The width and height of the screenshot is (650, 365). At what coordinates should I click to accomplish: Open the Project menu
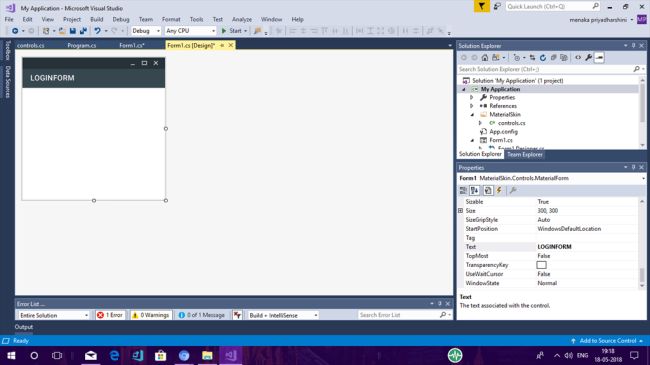pyautogui.click(x=72, y=19)
